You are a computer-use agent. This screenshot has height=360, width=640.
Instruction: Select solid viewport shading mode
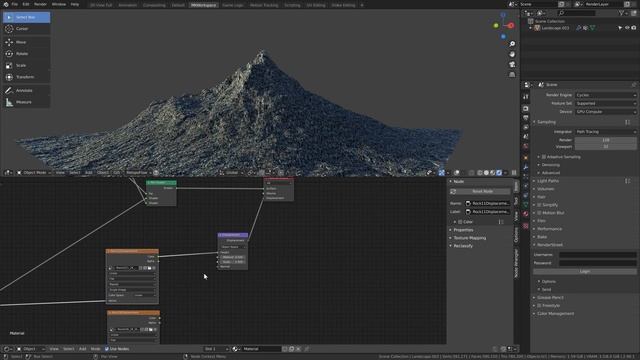[486, 173]
